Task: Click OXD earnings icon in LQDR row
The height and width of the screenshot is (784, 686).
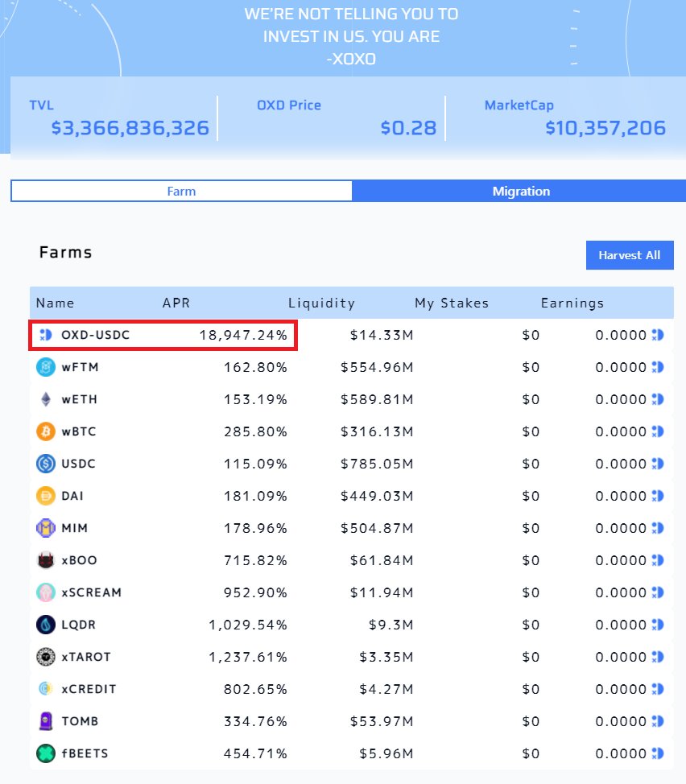Action: pos(658,625)
